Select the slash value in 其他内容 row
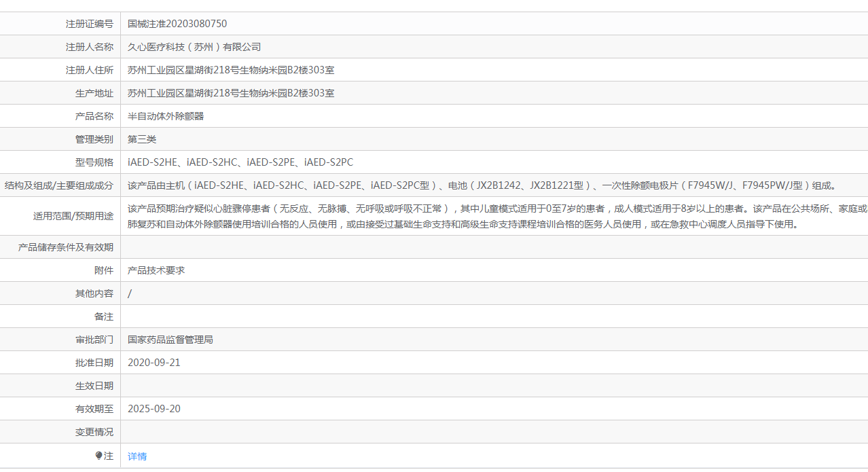868x472 pixels. click(x=130, y=293)
